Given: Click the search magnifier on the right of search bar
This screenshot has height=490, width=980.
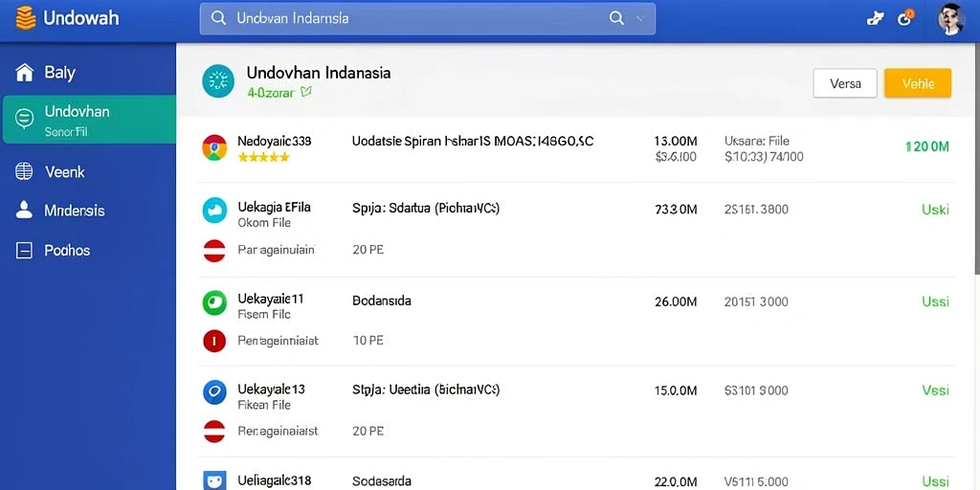Looking at the screenshot, I should [616, 18].
